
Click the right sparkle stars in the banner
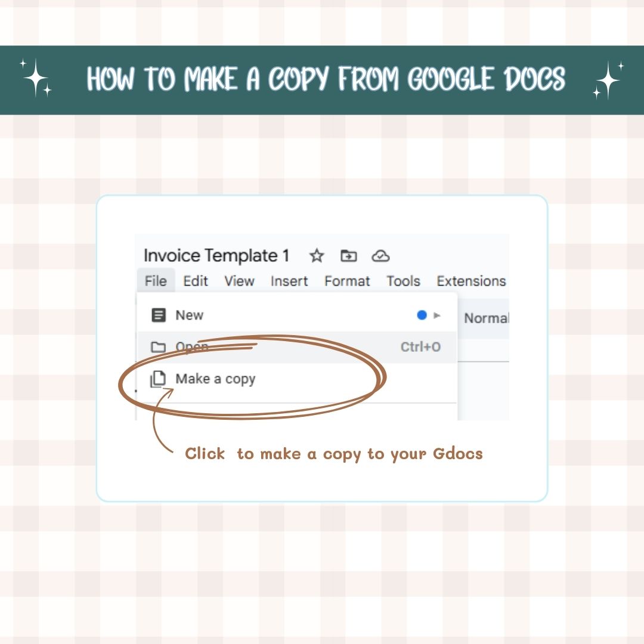pyautogui.click(x=608, y=80)
